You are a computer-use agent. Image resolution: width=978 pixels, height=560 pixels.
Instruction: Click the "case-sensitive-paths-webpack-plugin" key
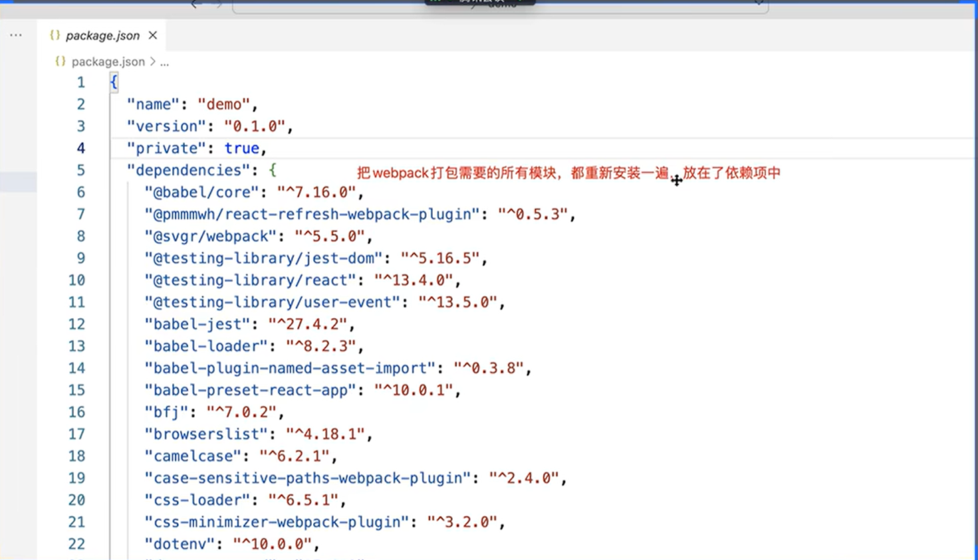pos(308,478)
